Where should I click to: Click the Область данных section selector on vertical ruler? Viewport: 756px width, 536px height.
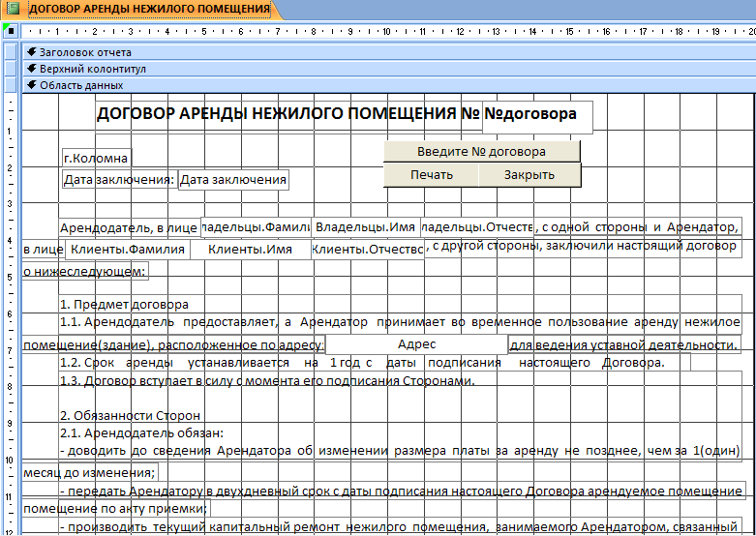pyautogui.click(x=11, y=85)
